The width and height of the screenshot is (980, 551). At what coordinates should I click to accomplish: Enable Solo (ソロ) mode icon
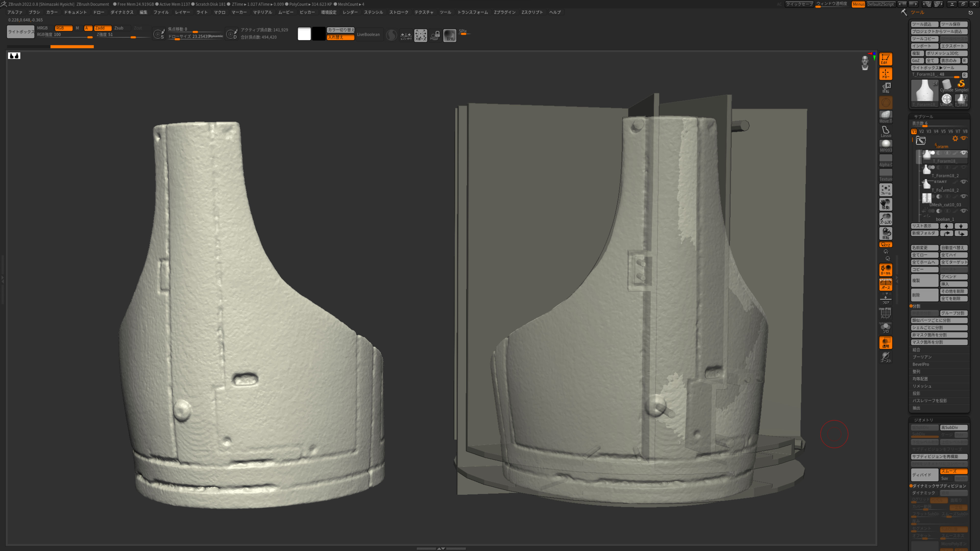[885, 327]
